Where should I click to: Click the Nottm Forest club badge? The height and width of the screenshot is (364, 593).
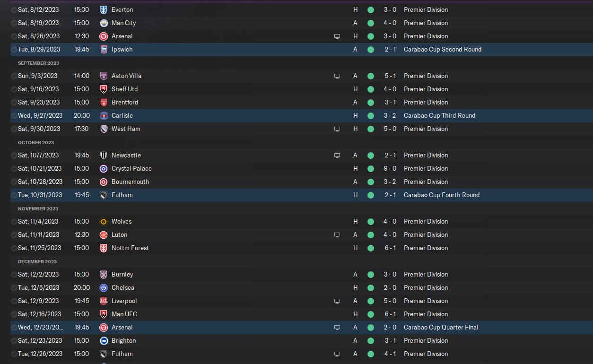point(104,248)
